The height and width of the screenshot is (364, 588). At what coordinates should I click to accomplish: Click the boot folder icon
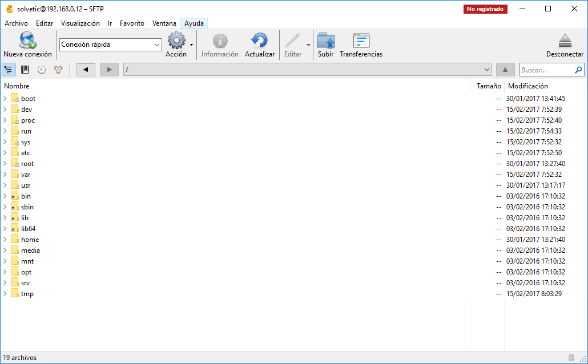click(x=15, y=98)
